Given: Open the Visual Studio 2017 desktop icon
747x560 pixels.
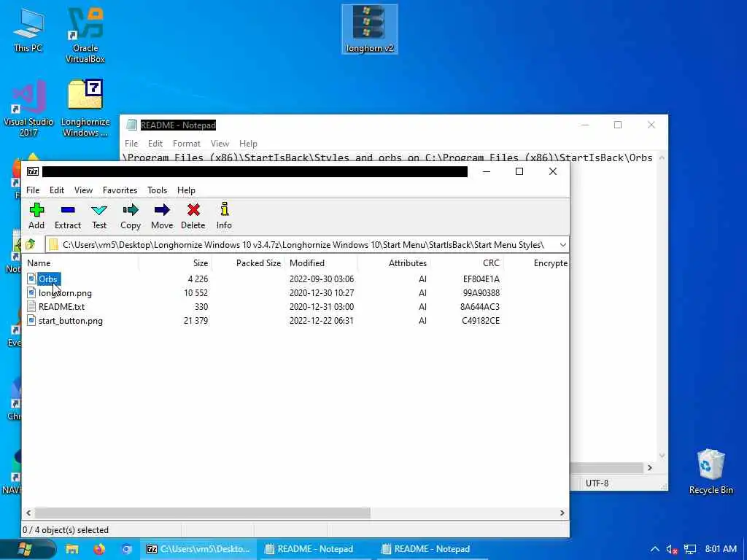Looking at the screenshot, I should [x=28, y=108].
